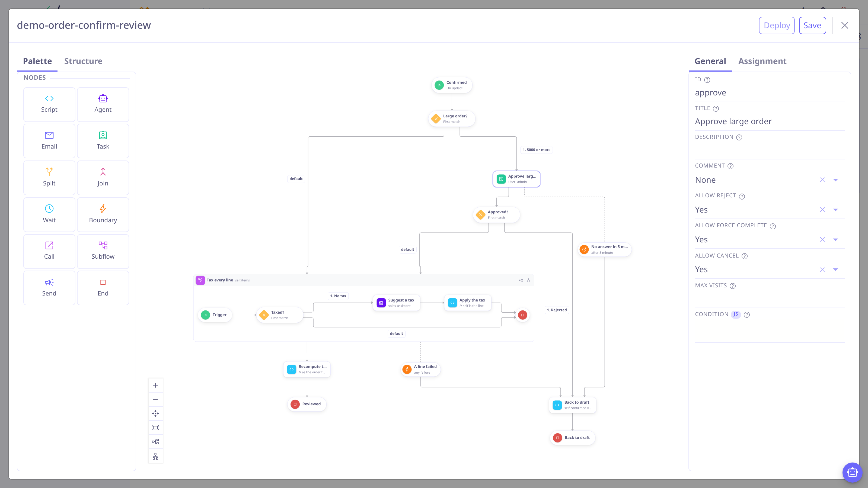The width and height of the screenshot is (868, 488).
Task: Select the Subflow node in palette
Action: pyautogui.click(x=103, y=251)
